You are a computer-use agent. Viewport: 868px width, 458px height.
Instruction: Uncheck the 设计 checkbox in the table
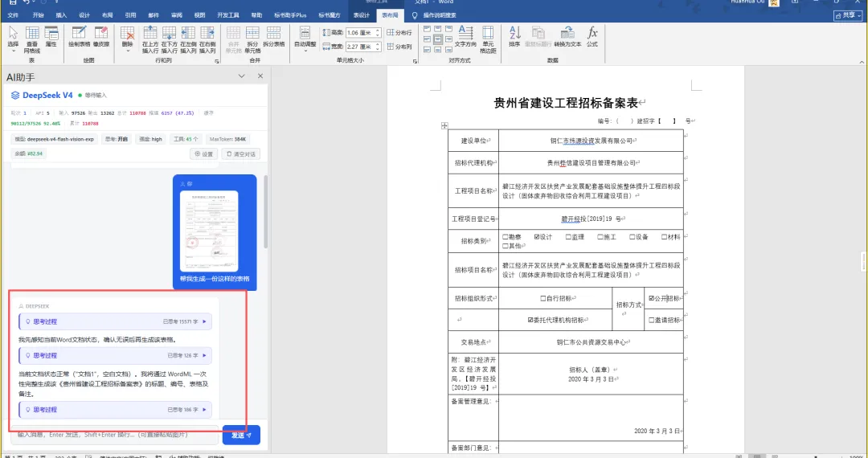tap(537, 237)
